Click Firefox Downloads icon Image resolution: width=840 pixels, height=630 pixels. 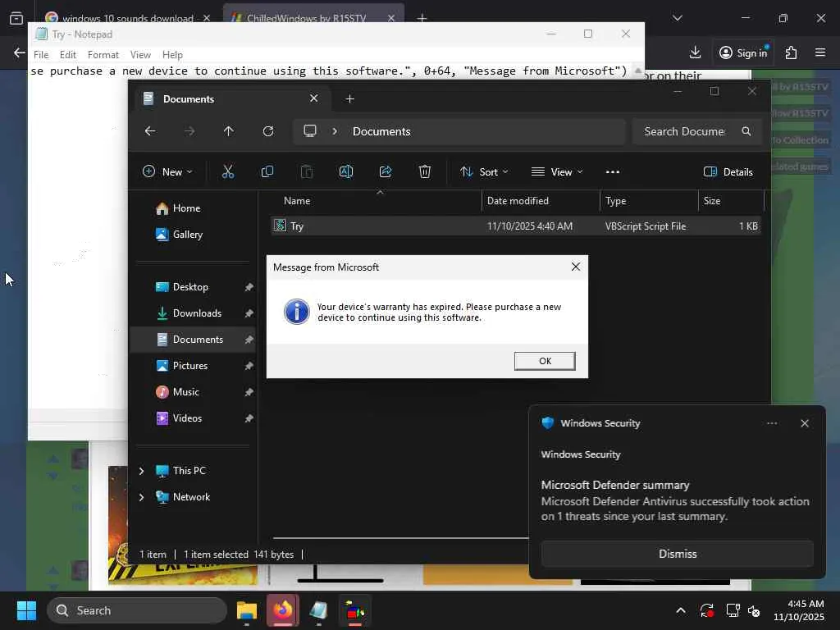click(695, 52)
